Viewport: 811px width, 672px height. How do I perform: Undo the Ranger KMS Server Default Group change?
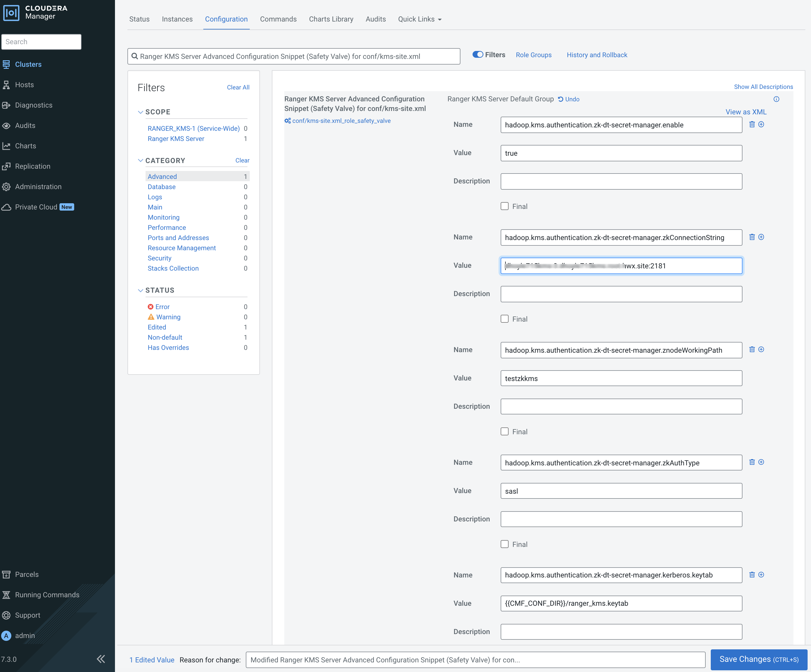coord(569,99)
